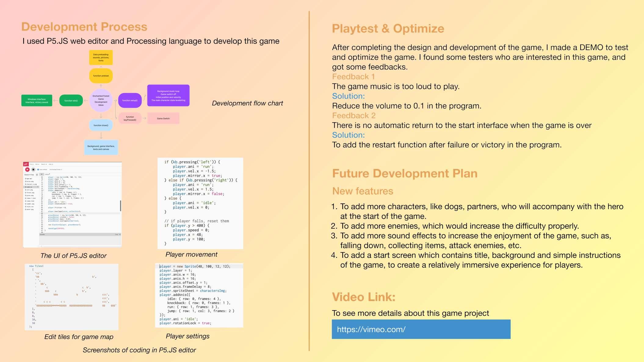The height and width of the screenshot is (362, 644).
Task: Click the file icon beside style.css
Action: click(x=25, y=207)
